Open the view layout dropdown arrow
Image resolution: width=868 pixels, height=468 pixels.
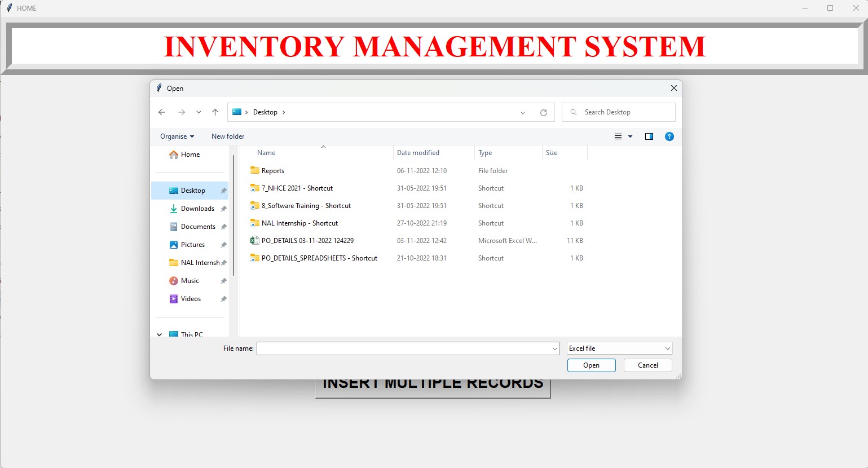(x=629, y=136)
